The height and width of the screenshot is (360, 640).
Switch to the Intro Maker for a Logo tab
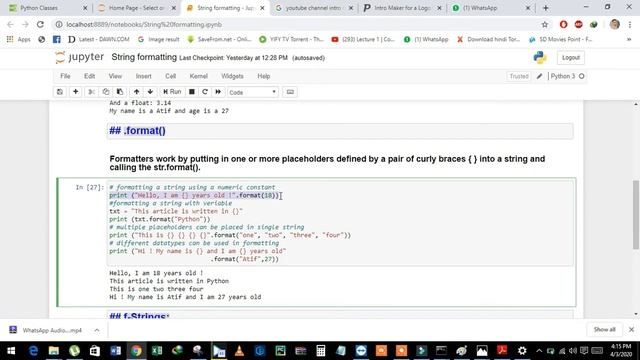pos(402,8)
